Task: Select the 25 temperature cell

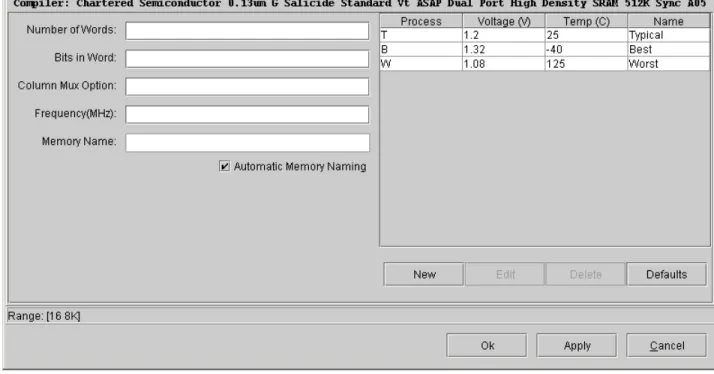Action: click(586, 35)
